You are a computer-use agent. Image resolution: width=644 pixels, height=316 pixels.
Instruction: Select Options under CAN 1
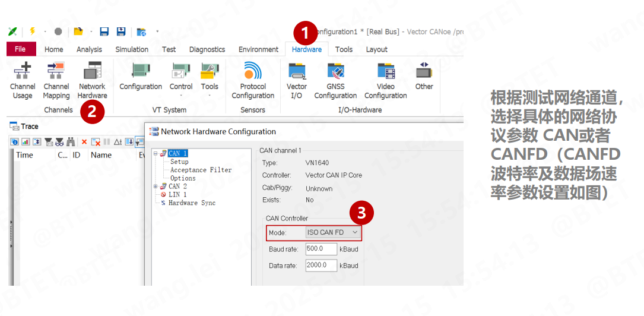click(x=183, y=178)
